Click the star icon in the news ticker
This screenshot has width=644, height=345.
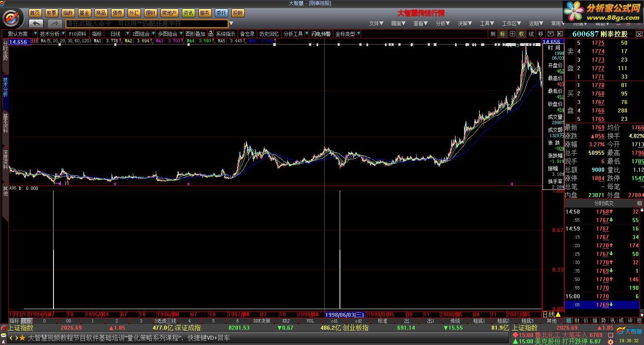pyautogui.click(x=23, y=338)
